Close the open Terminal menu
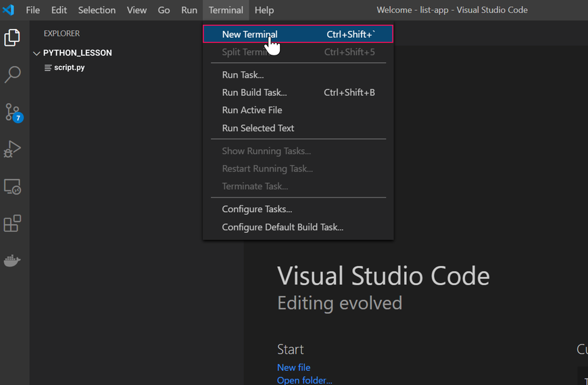This screenshot has width=588, height=385. click(226, 10)
